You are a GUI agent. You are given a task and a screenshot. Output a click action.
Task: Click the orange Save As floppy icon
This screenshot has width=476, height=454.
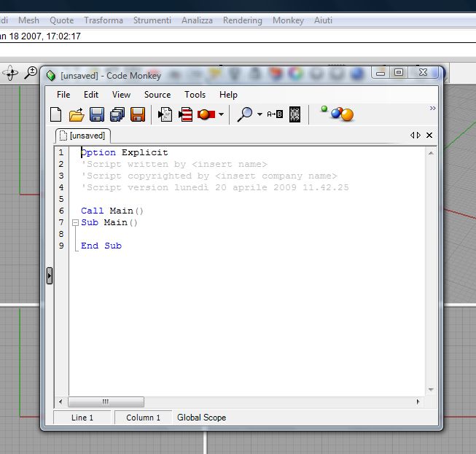click(x=138, y=114)
